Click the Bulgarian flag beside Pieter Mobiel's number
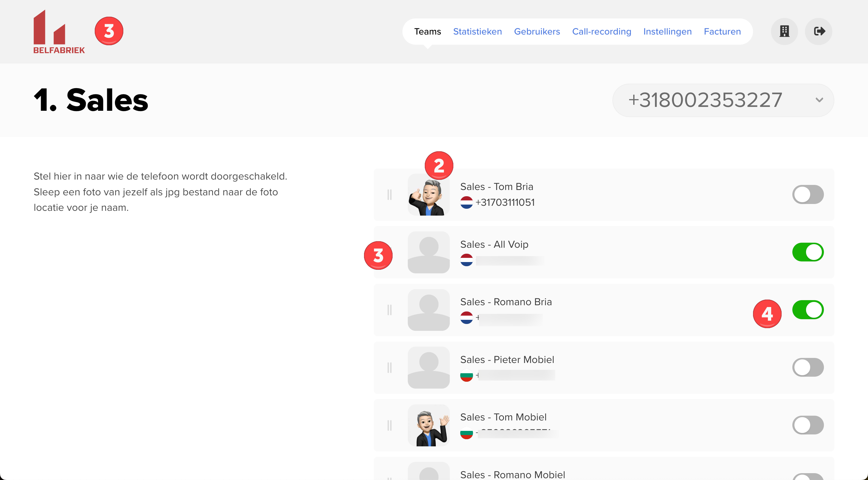 coord(467,375)
